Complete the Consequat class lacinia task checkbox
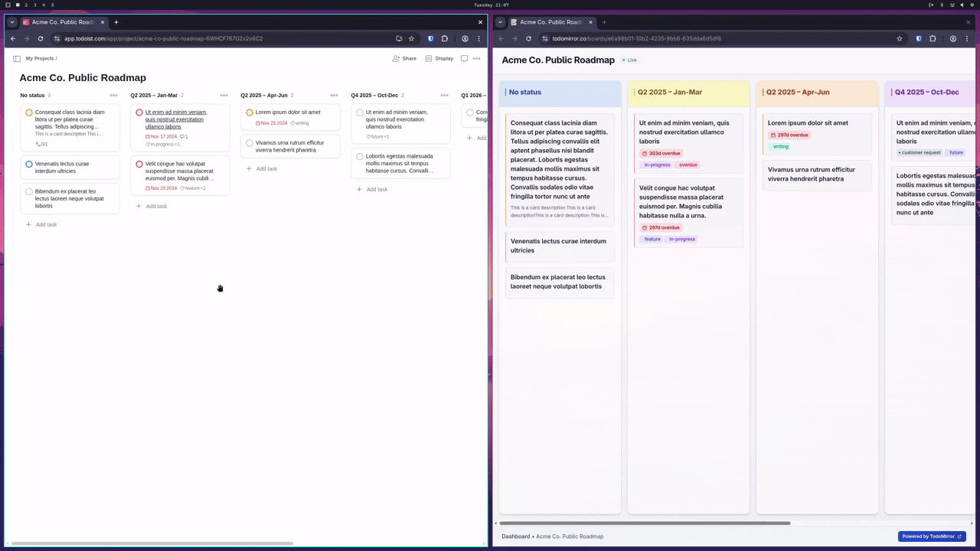 [x=29, y=112]
